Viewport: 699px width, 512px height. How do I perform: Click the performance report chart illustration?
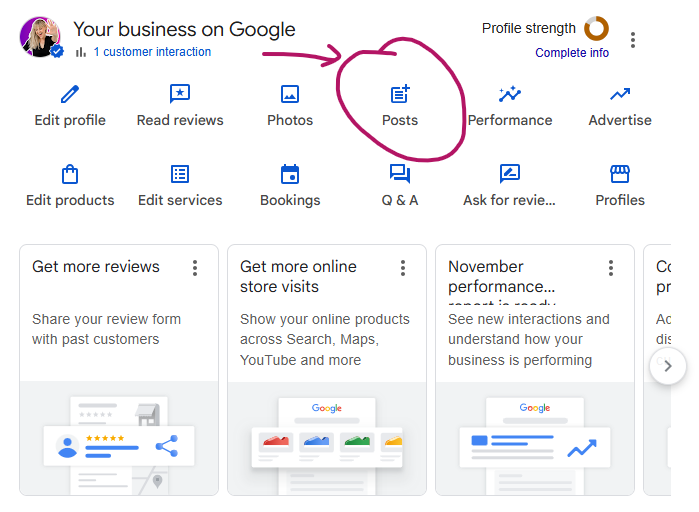[x=535, y=438]
